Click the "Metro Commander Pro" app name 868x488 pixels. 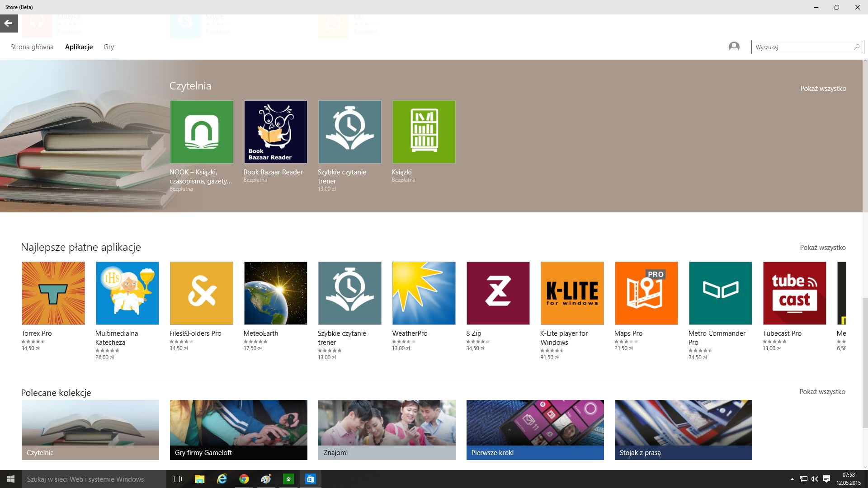[x=717, y=338]
